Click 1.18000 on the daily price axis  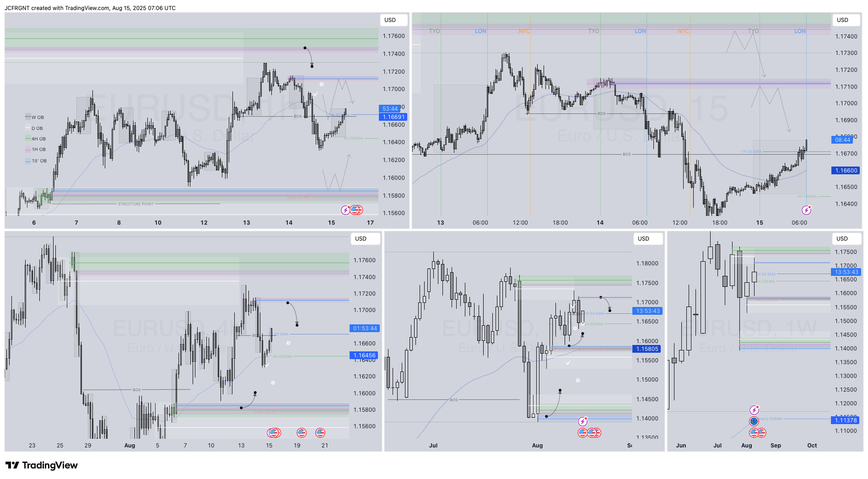point(647,264)
